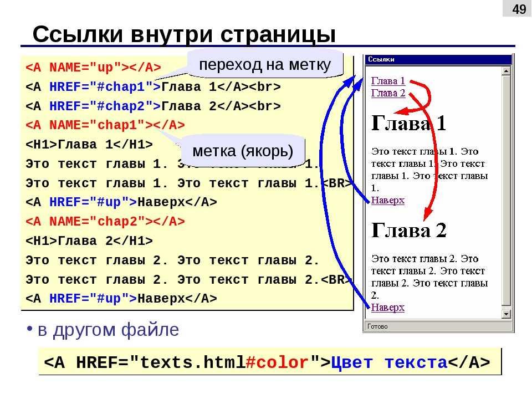Click slide number 49 badge
This screenshot has height=399, width=532.
click(x=517, y=8)
